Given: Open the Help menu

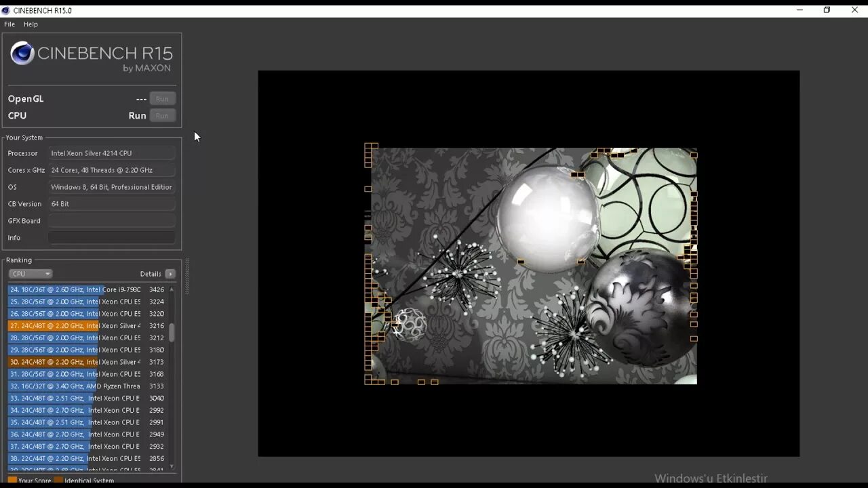Looking at the screenshot, I should pos(31,24).
